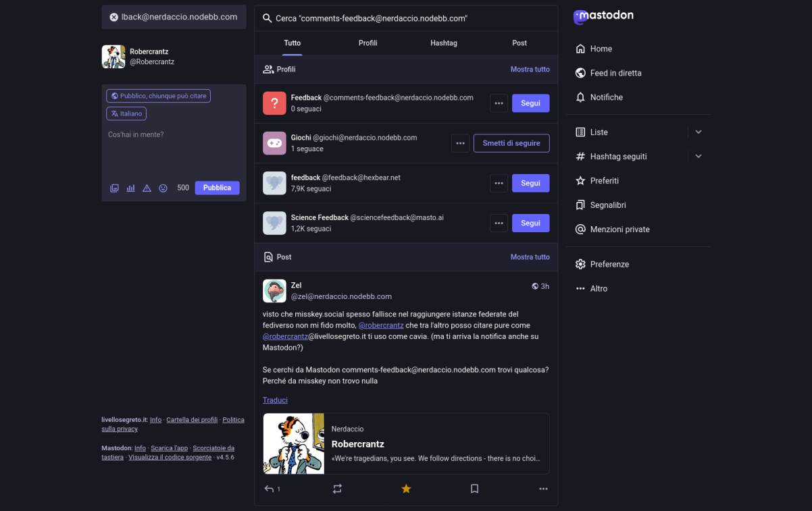This screenshot has width=812, height=511.
Task: Click Smetti di seguire for Giochi
Action: pyautogui.click(x=511, y=143)
